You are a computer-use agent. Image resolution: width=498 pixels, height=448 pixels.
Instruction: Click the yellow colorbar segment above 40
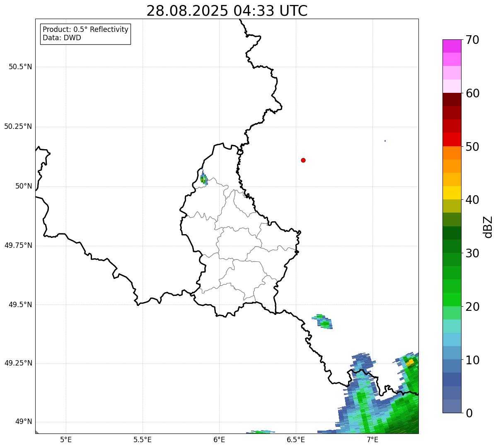pos(452,193)
